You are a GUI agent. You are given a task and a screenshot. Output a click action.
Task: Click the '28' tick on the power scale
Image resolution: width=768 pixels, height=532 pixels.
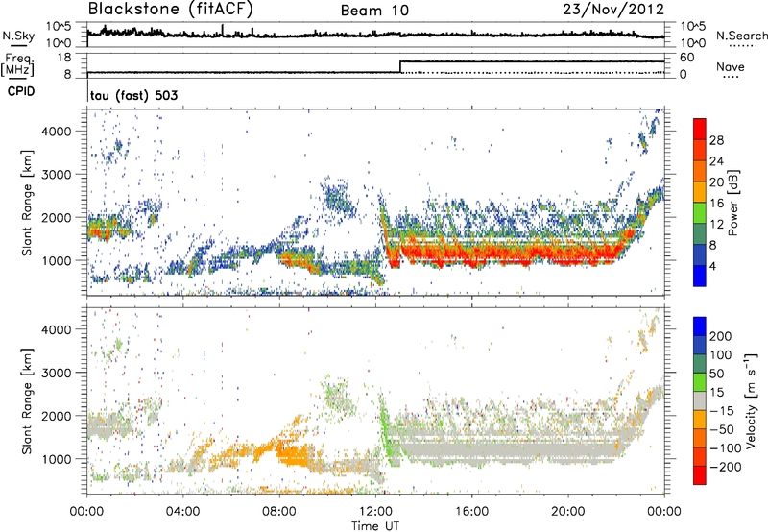716,140
